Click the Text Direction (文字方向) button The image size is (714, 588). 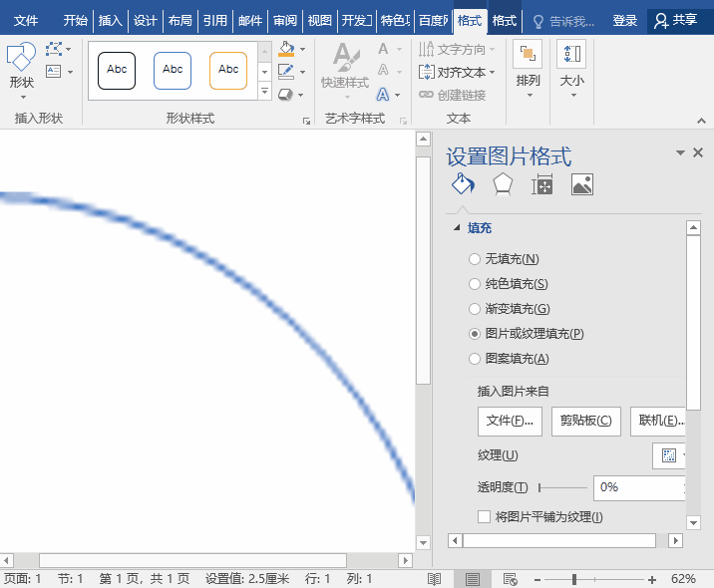pyautogui.click(x=457, y=49)
